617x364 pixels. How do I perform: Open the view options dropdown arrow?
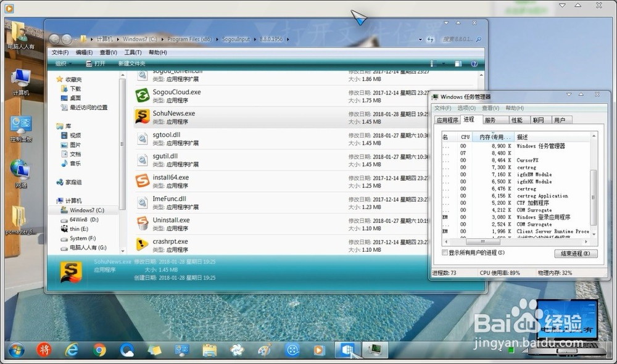(444, 64)
